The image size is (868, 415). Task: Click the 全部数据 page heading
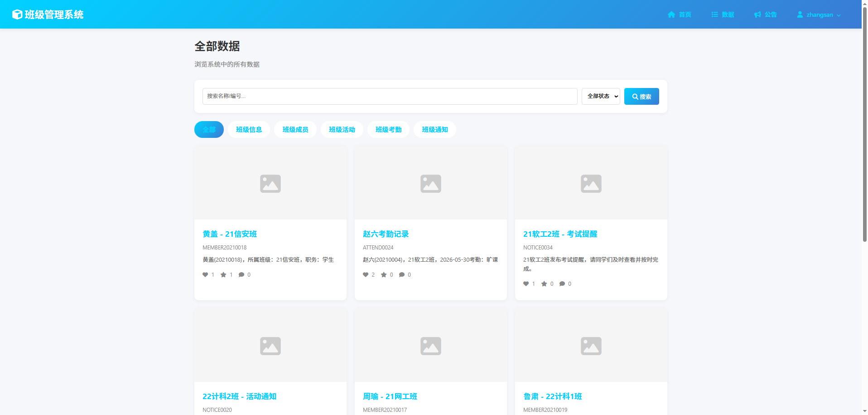click(x=217, y=46)
